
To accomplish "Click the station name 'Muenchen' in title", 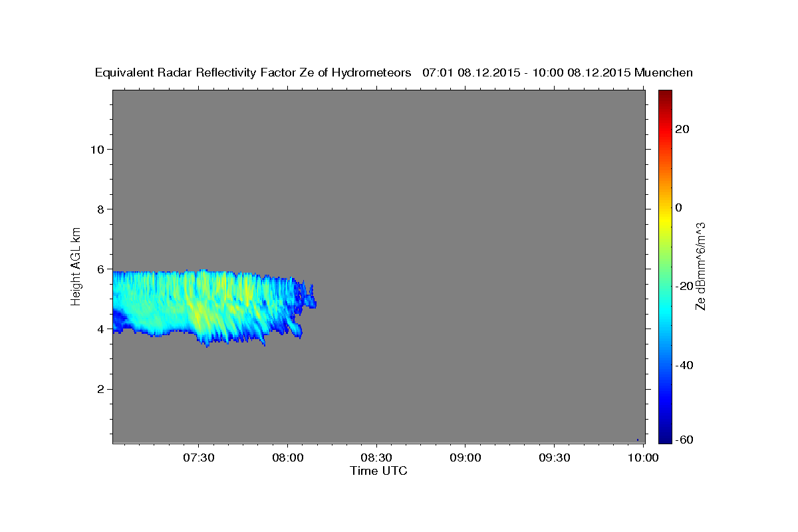I will [664, 73].
